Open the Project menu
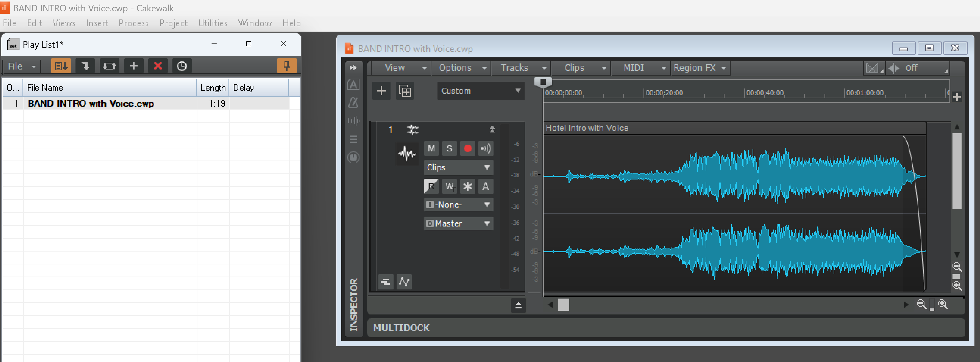Image resolution: width=980 pixels, height=362 pixels. 173,23
